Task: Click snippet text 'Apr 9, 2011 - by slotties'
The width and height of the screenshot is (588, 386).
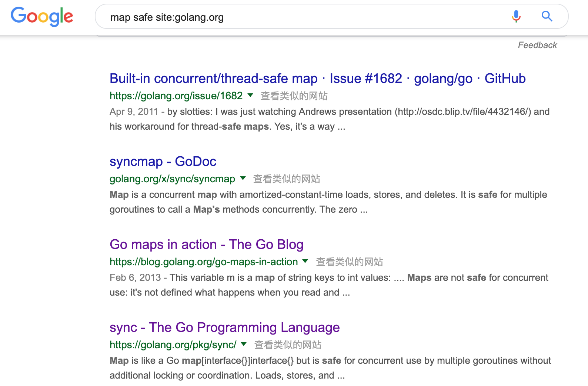Action: click(x=161, y=112)
